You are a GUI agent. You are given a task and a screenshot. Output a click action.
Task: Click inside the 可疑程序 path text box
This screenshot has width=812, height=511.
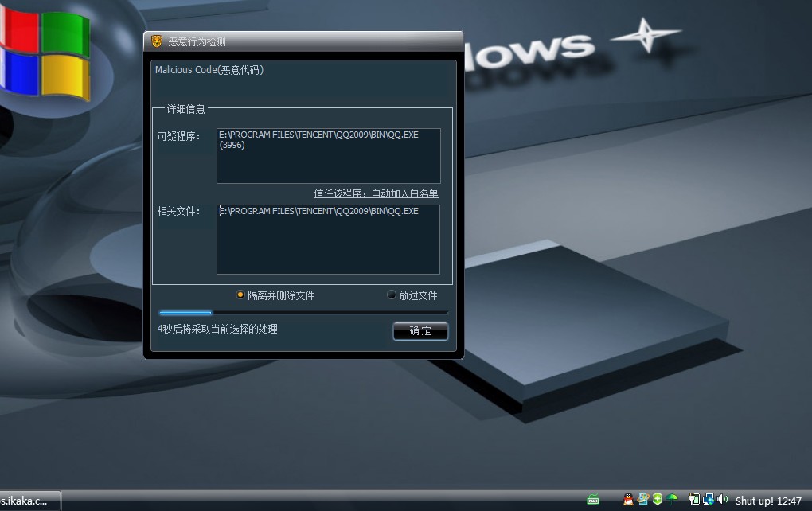point(328,156)
